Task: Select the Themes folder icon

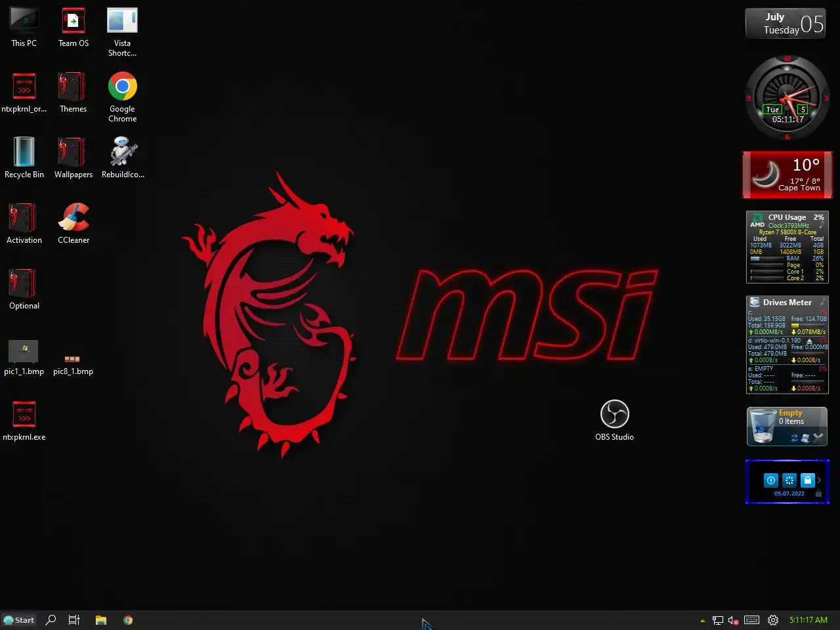Action: (73, 93)
